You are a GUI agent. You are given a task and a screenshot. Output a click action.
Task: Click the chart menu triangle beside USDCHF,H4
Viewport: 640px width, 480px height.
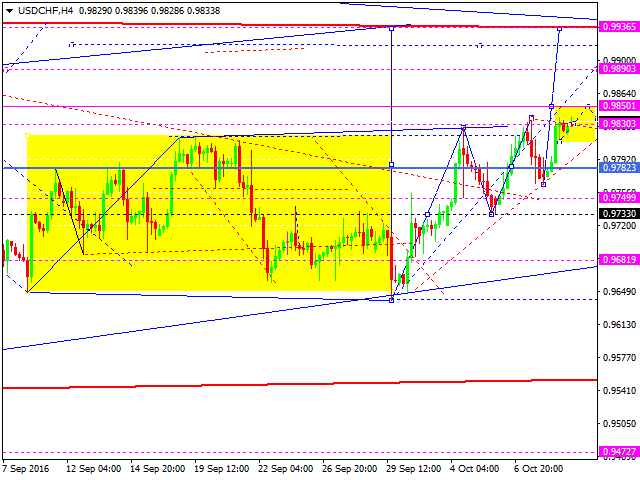pyautogui.click(x=9, y=11)
